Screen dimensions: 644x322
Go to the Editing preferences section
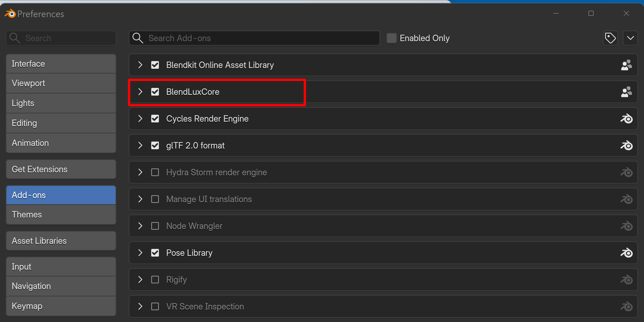[x=61, y=123]
